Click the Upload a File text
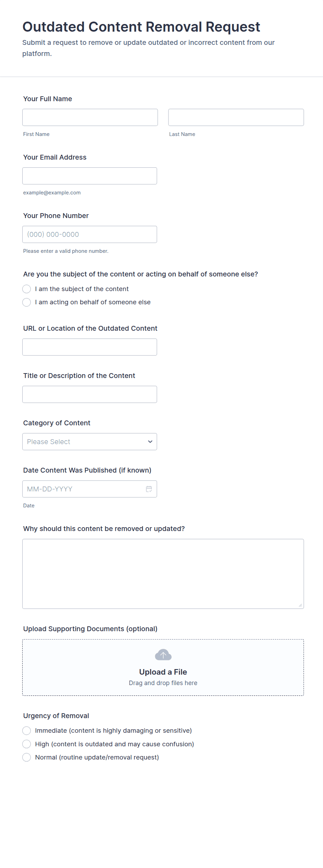The image size is (323, 868). point(163,672)
